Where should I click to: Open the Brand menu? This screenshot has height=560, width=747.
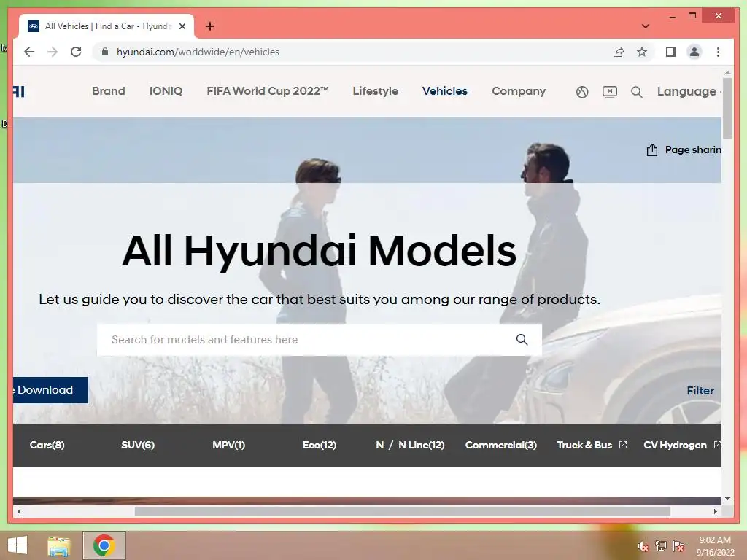[109, 91]
